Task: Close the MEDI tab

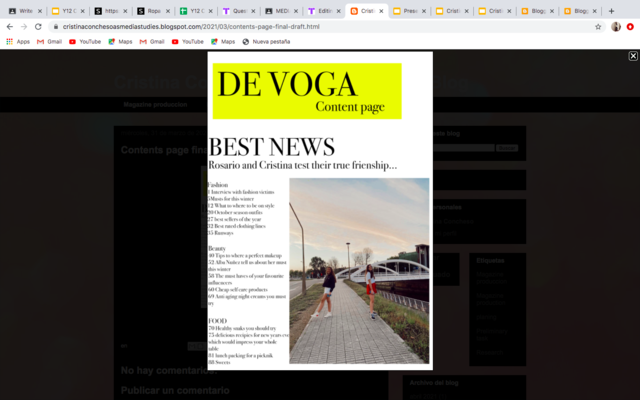Action: pyautogui.click(x=296, y=11)
